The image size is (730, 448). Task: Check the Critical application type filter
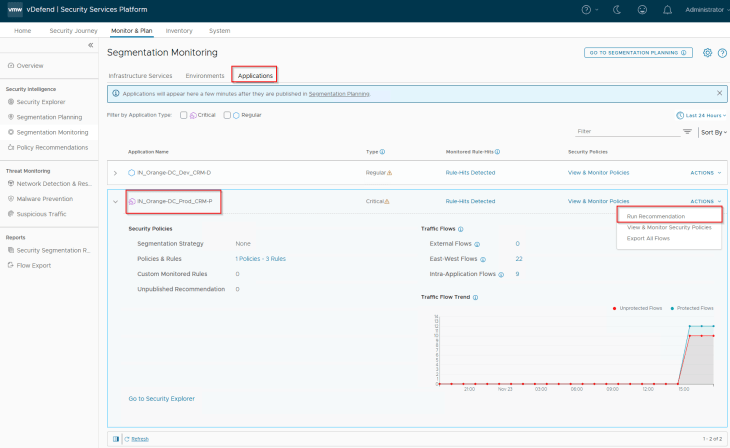[x=184, y=115]
